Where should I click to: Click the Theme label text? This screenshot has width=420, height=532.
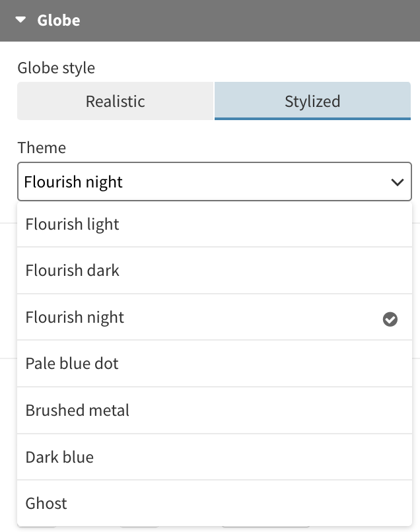[x=42, y=148]
